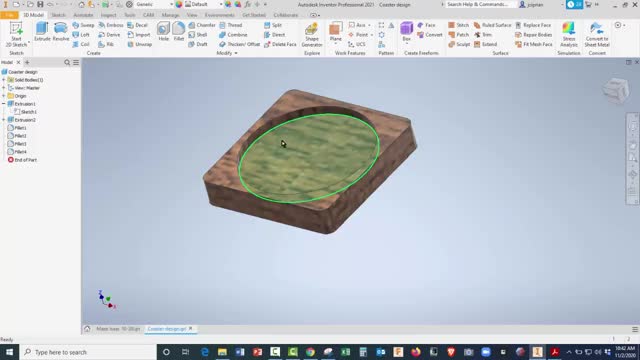Image resolution: width=640 pixels, height=360 pixels.
Task: Click the Stress Analysis icon
Action: point(569,34)
